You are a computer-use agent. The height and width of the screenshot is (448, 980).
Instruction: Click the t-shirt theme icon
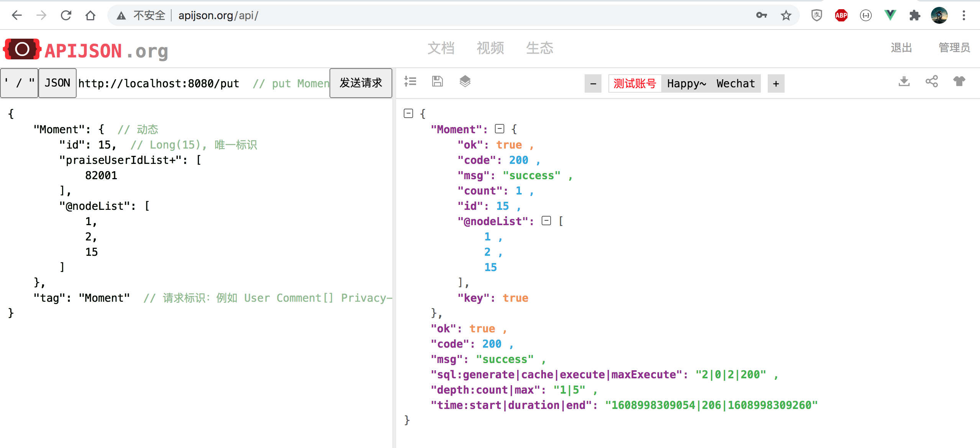(x=959, y=81)
